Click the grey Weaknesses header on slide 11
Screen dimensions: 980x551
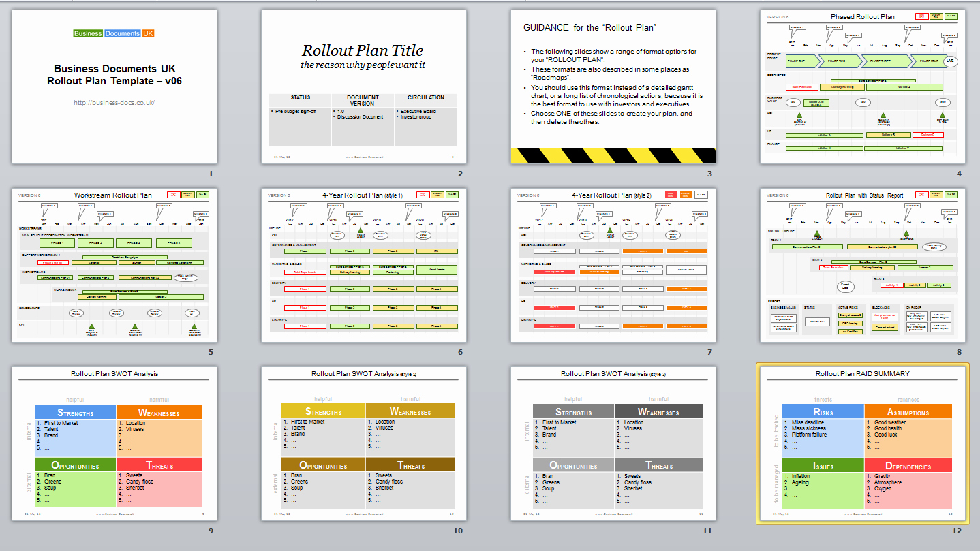[x=658, y=411]
